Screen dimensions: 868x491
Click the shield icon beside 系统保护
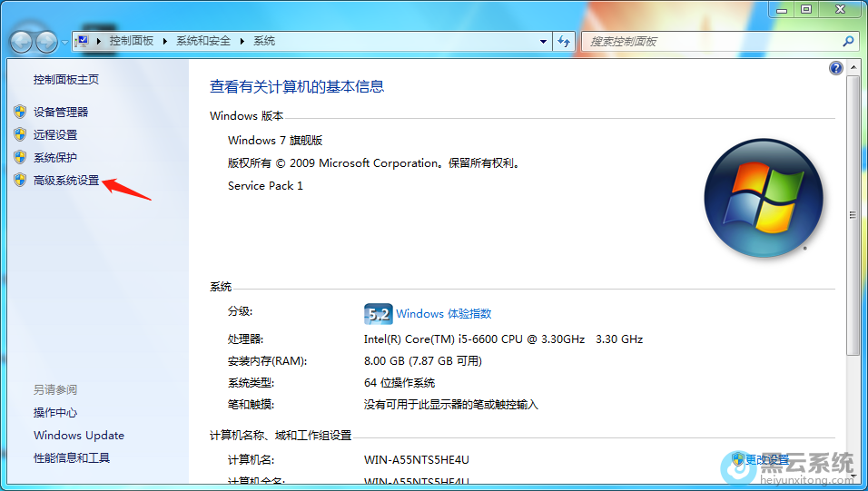[x=20, y=157]
